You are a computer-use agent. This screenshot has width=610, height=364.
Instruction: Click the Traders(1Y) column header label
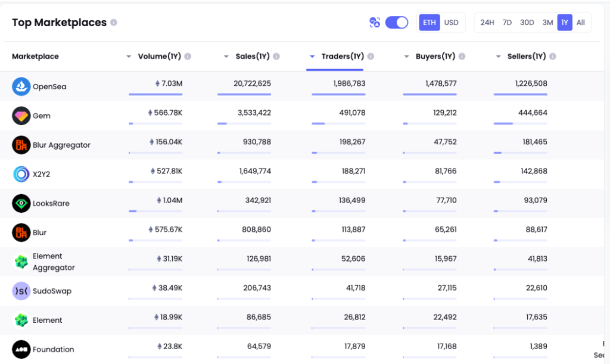(343, 57)
